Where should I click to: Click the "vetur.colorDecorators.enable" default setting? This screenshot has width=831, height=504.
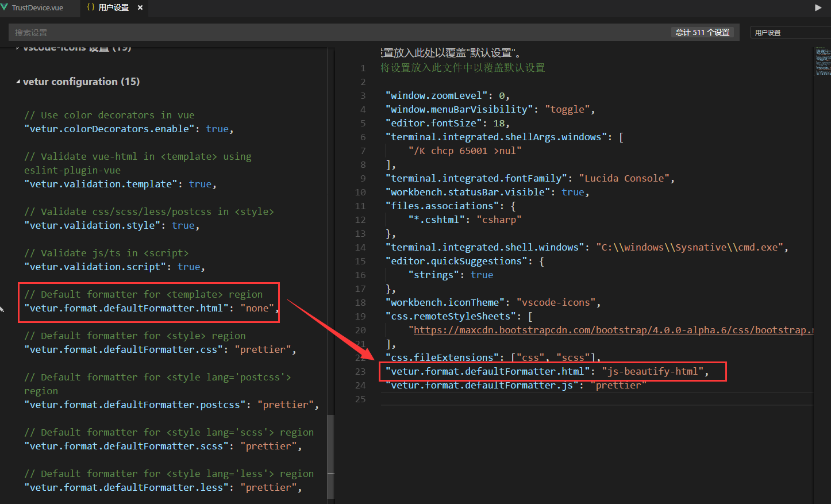click(129, 129)
